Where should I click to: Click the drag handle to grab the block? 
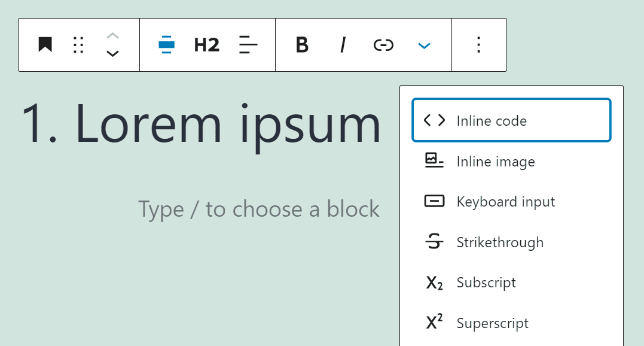(x=78, y=45)
